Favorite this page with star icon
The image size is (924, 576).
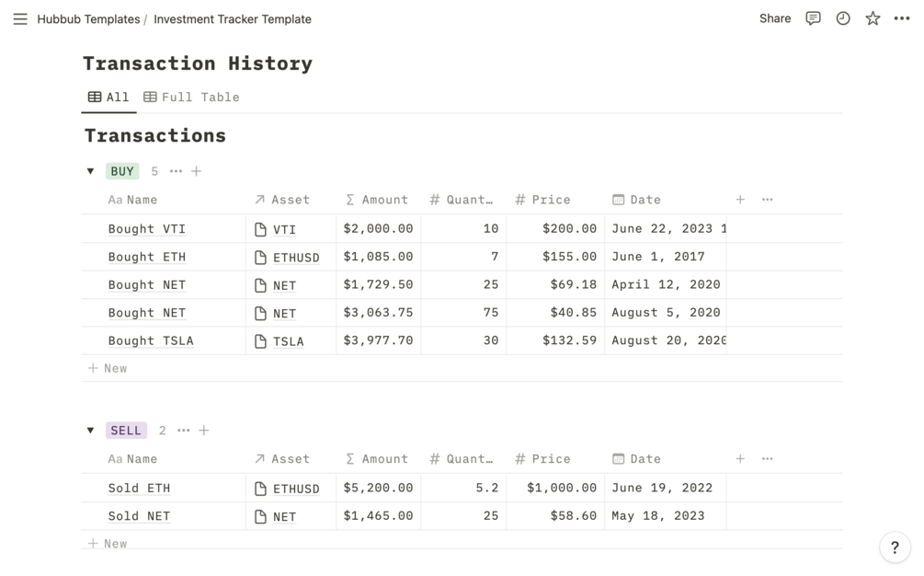coord(873,18)
